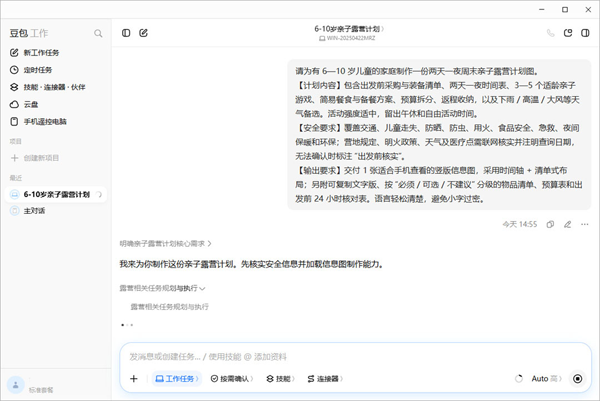
Task: Stop generation with the round stop button
Action: tap(578, 379)
